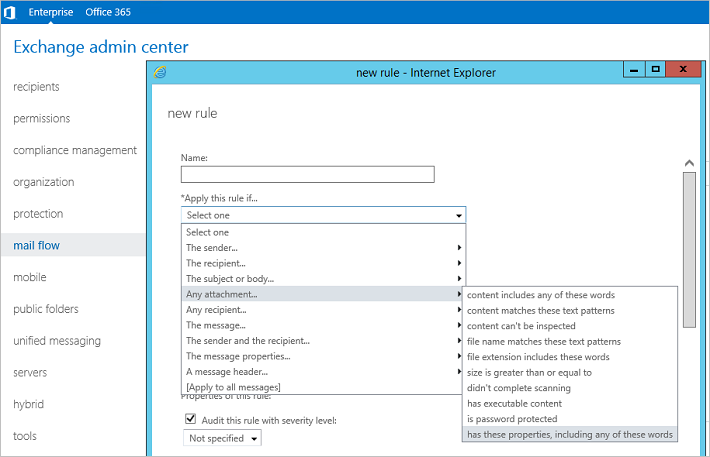Open the Enterprise tab
This screenshot has width=710, height=457.
51,12
